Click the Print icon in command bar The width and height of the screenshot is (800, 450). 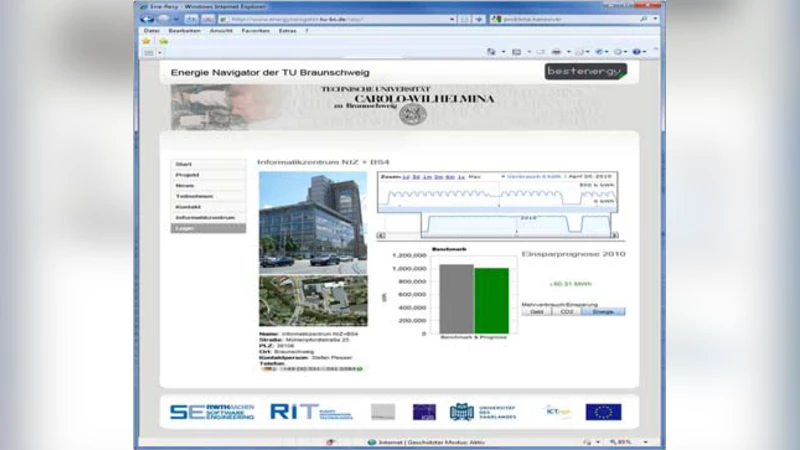552,52
